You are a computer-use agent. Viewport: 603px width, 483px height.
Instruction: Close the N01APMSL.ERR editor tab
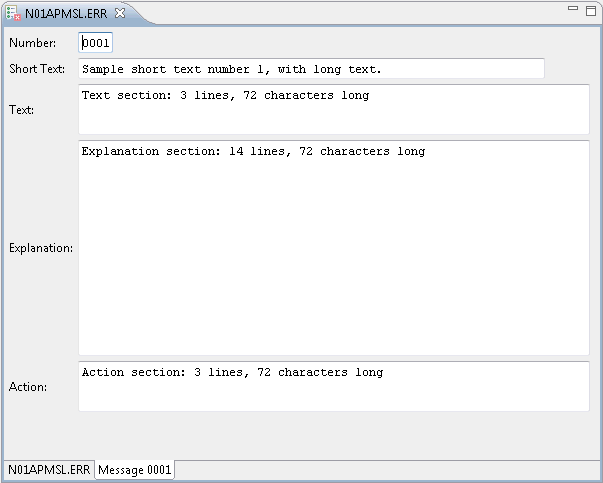(x=120, y=13)
